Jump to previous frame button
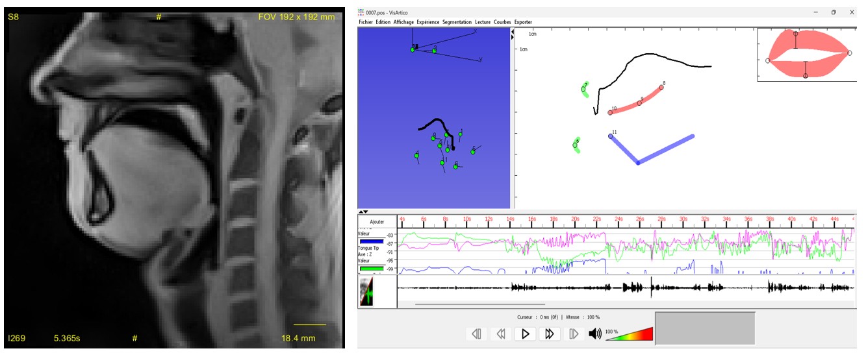The image size is (868, 353). [476, 334]
